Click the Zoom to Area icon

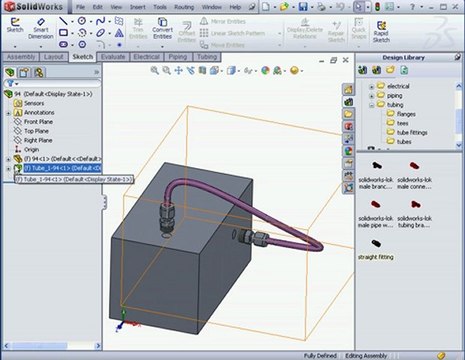[x=166, y=70]
